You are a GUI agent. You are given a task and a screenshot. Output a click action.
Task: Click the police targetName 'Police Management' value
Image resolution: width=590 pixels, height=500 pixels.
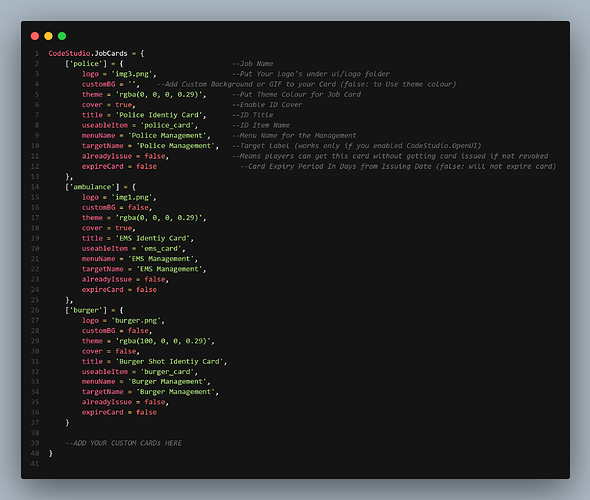tap(176, 146)
